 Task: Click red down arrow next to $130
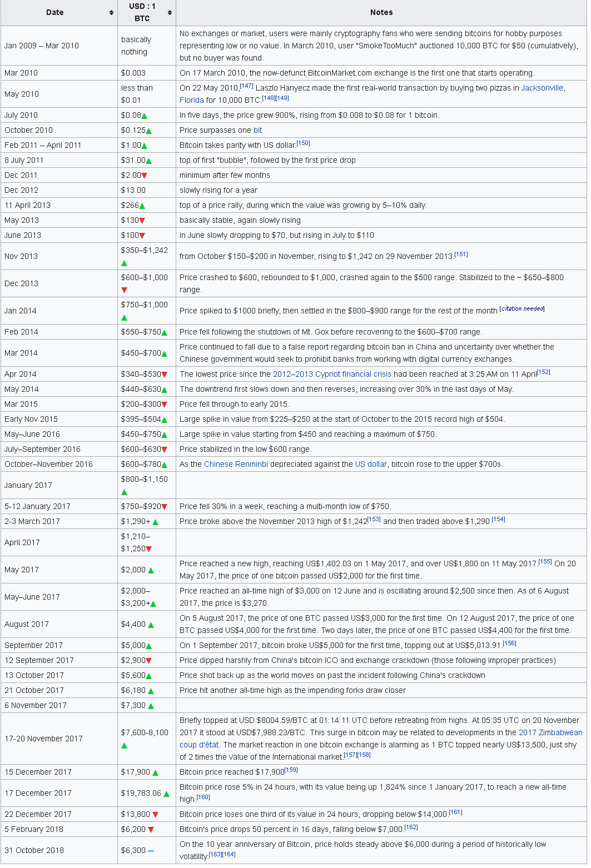pyautogui.click(x=142, y=221)
